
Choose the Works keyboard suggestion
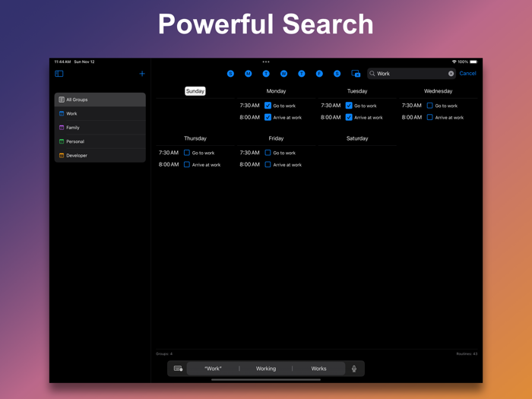click(x=318, y=369)
